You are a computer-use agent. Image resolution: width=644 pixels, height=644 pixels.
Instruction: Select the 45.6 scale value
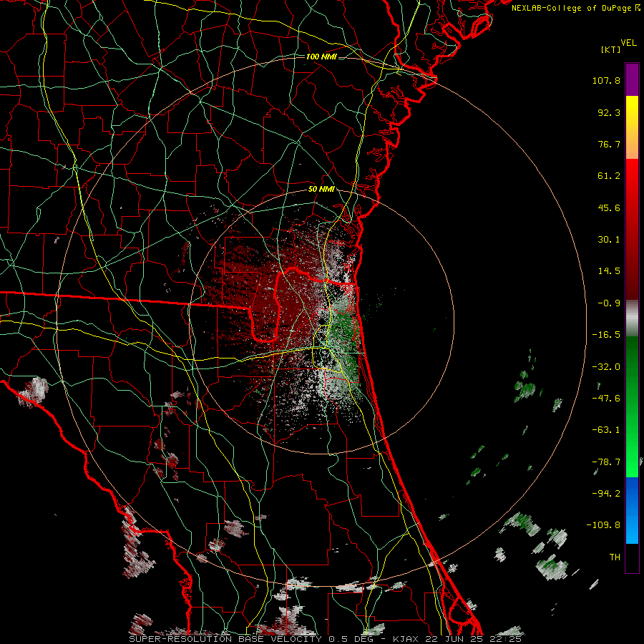[609, 208]
